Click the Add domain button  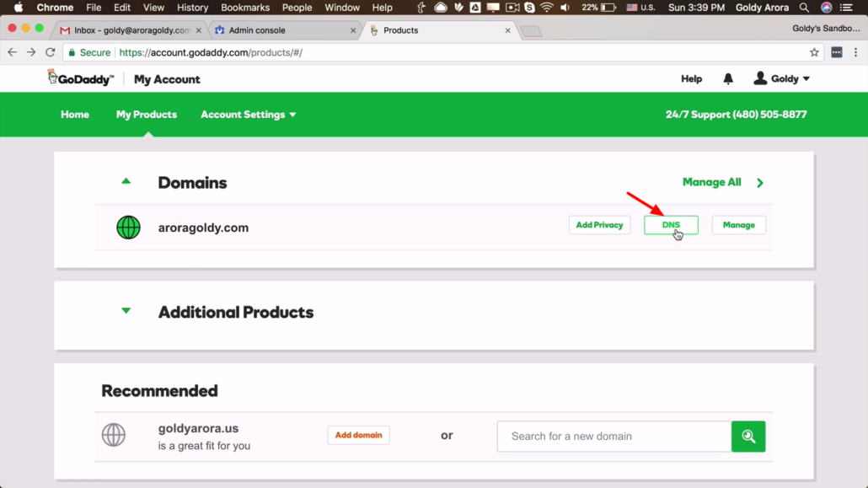pyautogui.click(x=359, y=435)
